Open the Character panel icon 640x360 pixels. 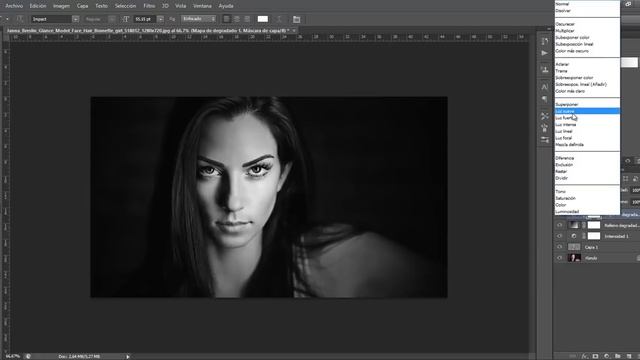click(x=544, y=87)
